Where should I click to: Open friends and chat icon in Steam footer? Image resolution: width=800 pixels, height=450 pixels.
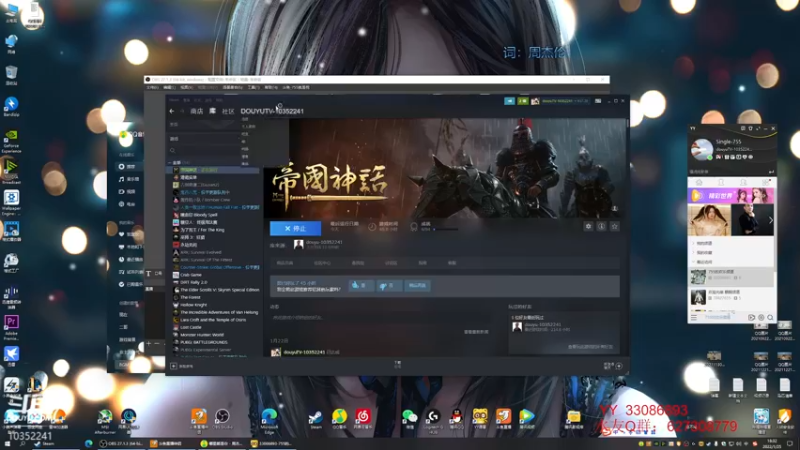point(618,366)
